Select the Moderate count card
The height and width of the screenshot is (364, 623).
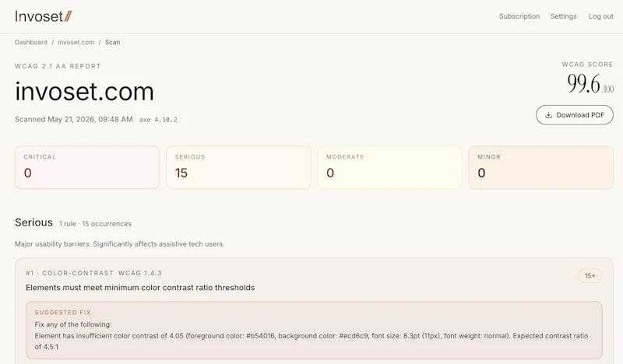tap(390, 167)
